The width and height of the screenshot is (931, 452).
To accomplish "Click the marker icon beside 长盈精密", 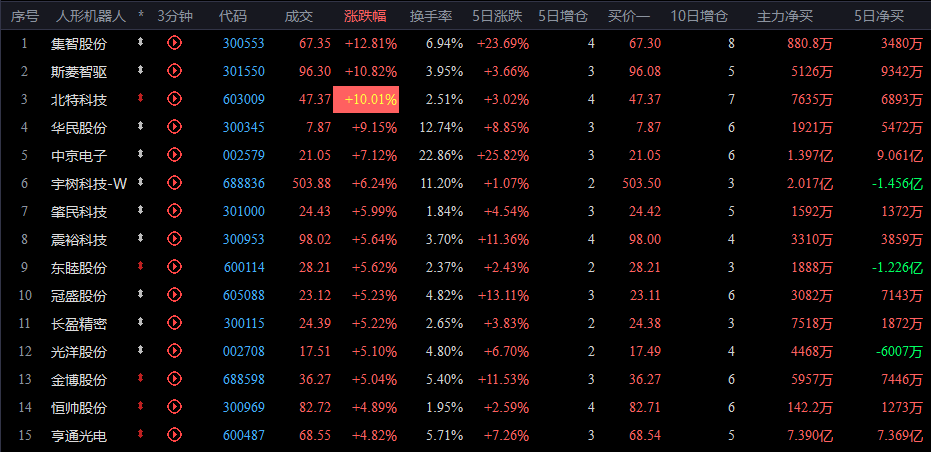I will (x=141, y=323).
